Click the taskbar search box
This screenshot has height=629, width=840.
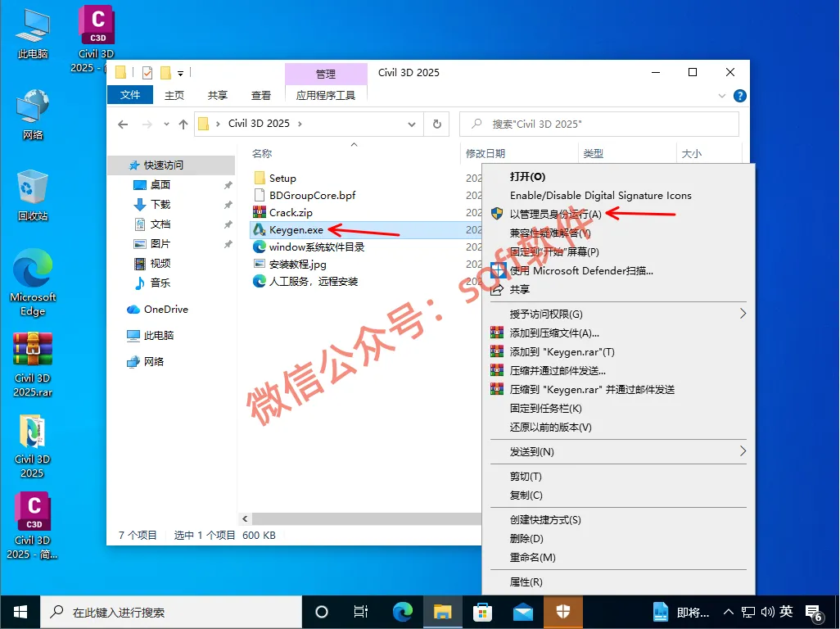point(171,612)
